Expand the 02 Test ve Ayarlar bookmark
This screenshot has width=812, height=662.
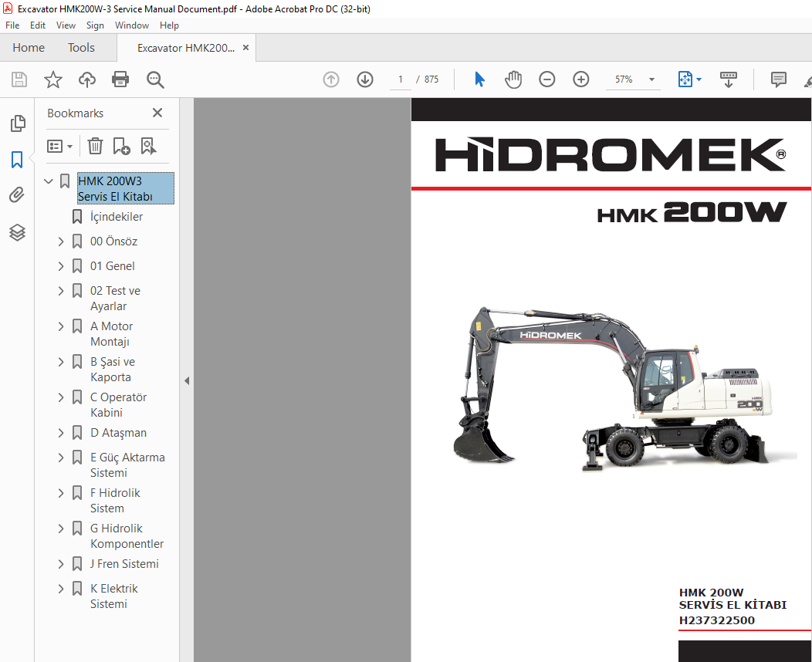61,291
